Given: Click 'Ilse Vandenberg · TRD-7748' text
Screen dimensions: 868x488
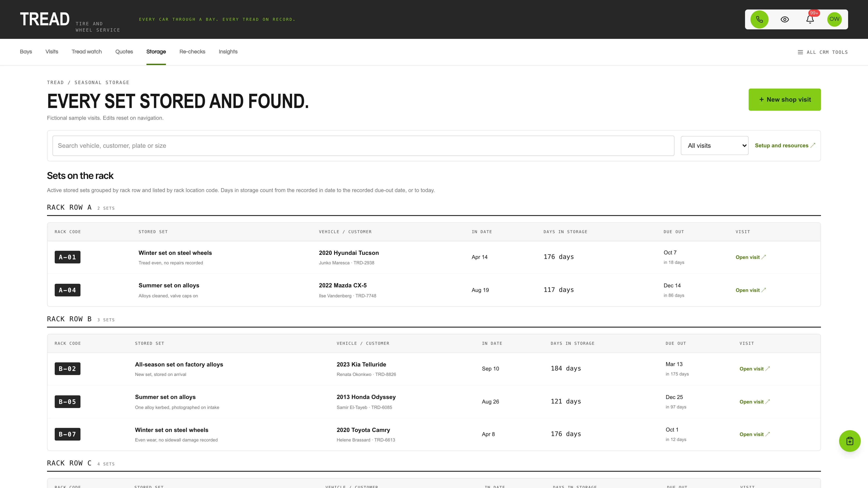Looking at the screenshot, I should 347,296.
